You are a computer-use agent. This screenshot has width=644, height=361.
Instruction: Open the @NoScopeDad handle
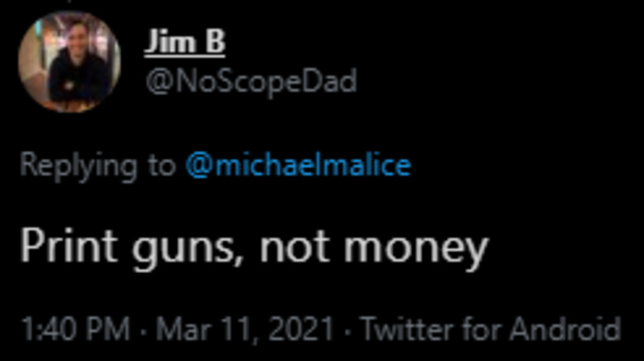point(251,82)
